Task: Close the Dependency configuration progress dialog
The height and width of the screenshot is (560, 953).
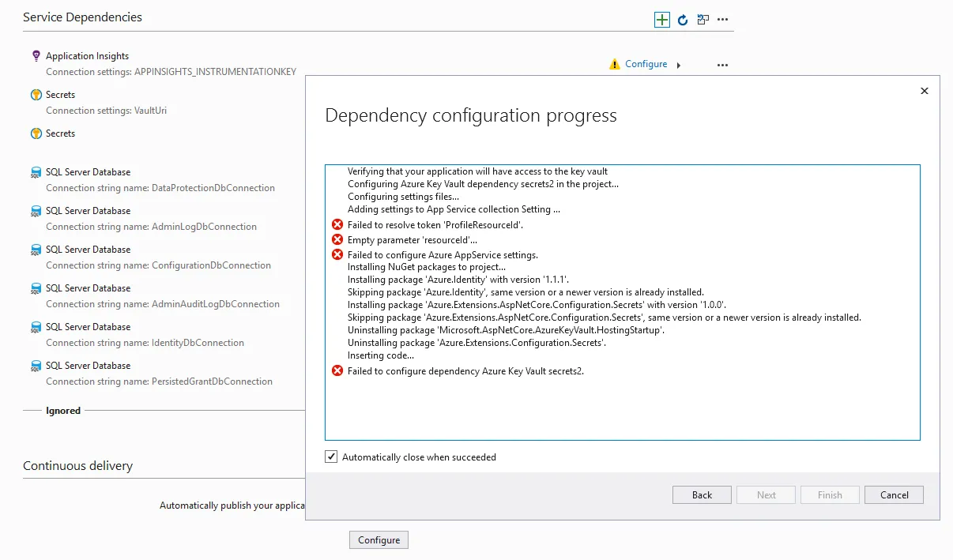Action: [x=925, y=92]
